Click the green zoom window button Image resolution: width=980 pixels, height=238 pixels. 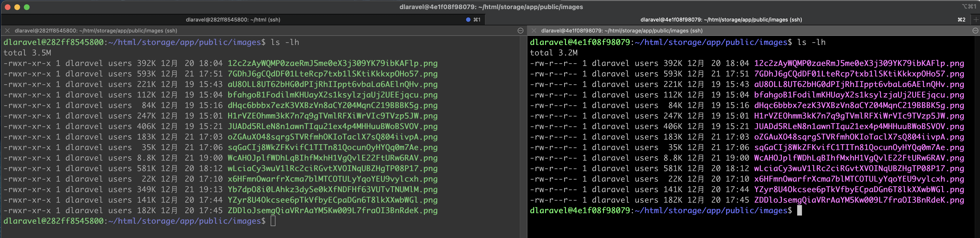click(x=27, y=7)
